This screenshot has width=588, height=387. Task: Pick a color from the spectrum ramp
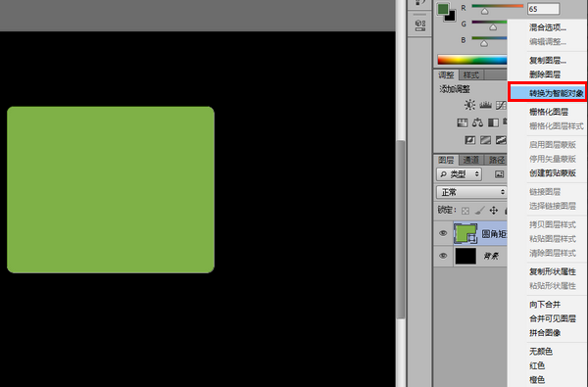(472, 60)
